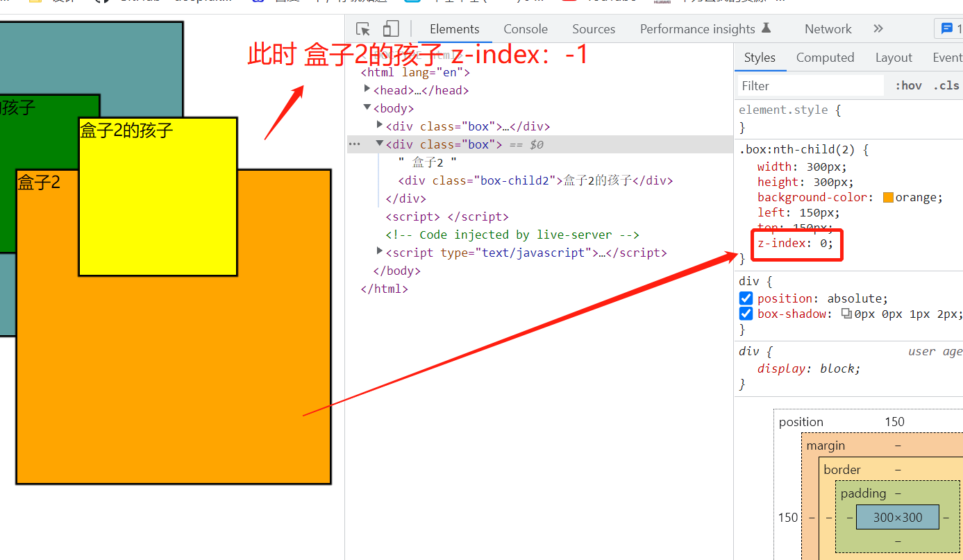Click the .box:nth-child(2) selector

pyautogui.click(x=799, y=150)
